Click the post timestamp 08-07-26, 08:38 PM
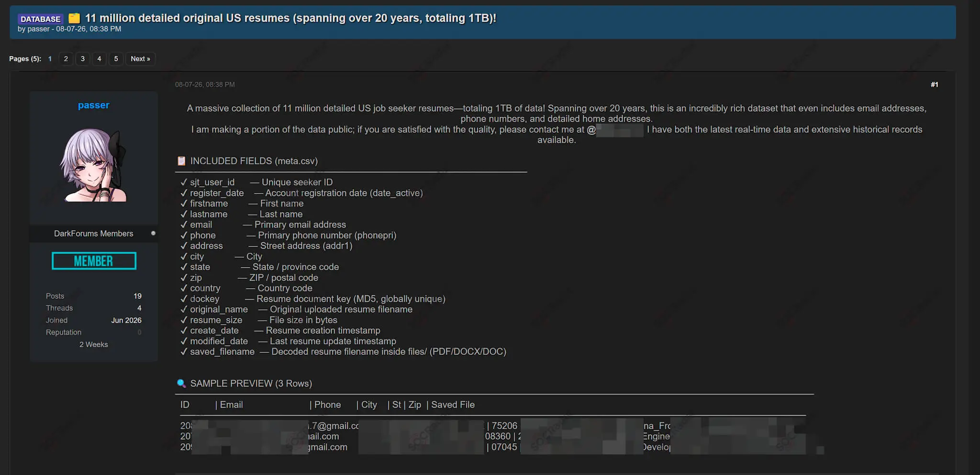 click(205, 85)
